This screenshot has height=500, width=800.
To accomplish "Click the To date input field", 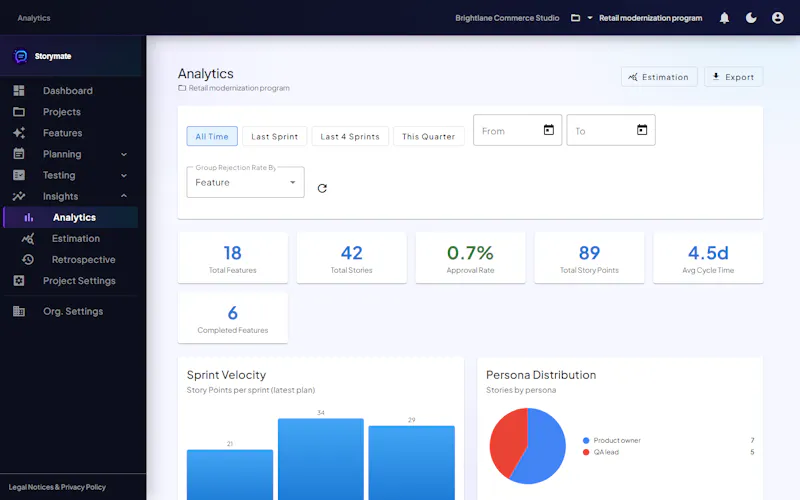I will tap(611, 130).
